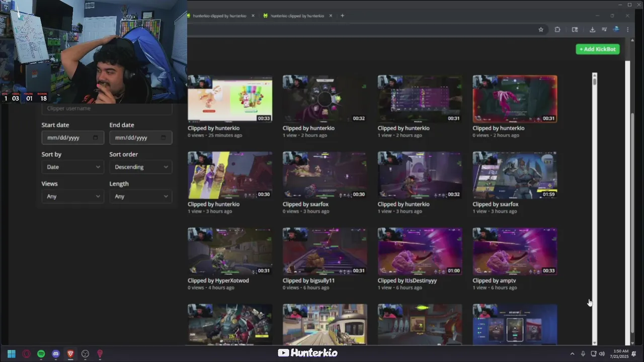Open the pink pin app in taskbar

pos(100,354)
